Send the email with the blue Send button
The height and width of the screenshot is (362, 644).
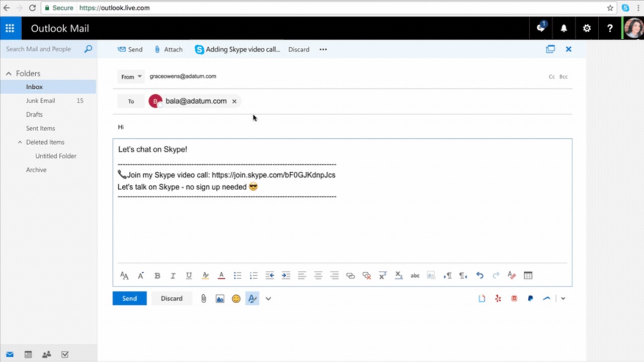pos(129,298)
